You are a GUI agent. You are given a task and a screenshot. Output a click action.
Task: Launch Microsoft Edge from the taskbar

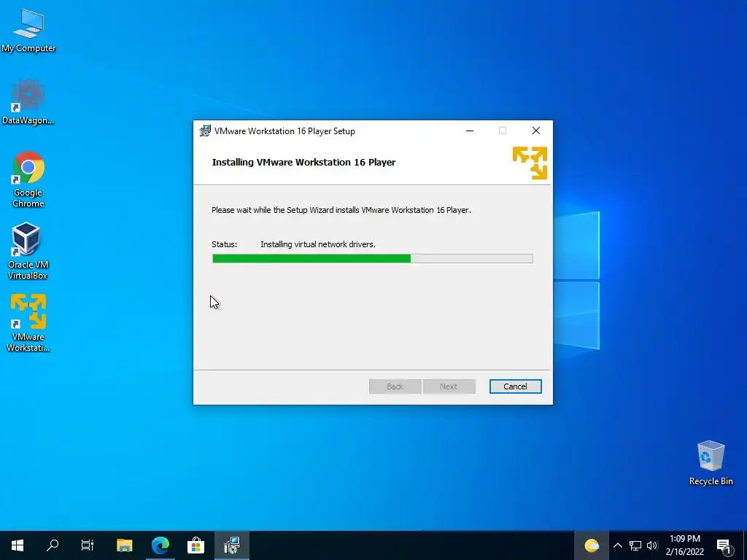160,545
